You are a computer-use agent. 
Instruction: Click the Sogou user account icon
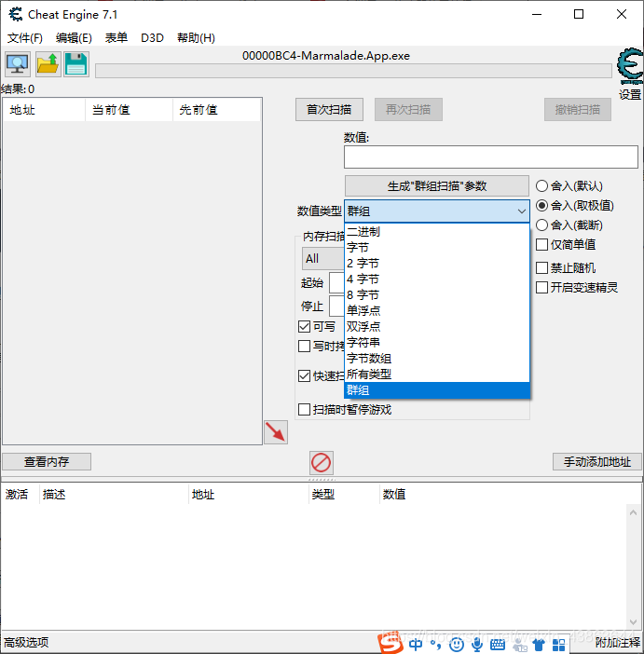[x=520, y=646]
